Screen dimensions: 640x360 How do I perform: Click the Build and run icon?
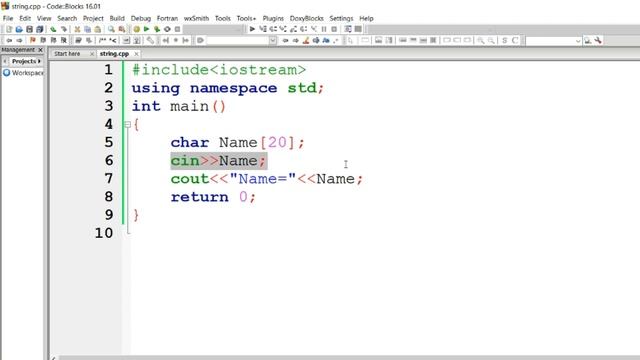tap(157, 29)
